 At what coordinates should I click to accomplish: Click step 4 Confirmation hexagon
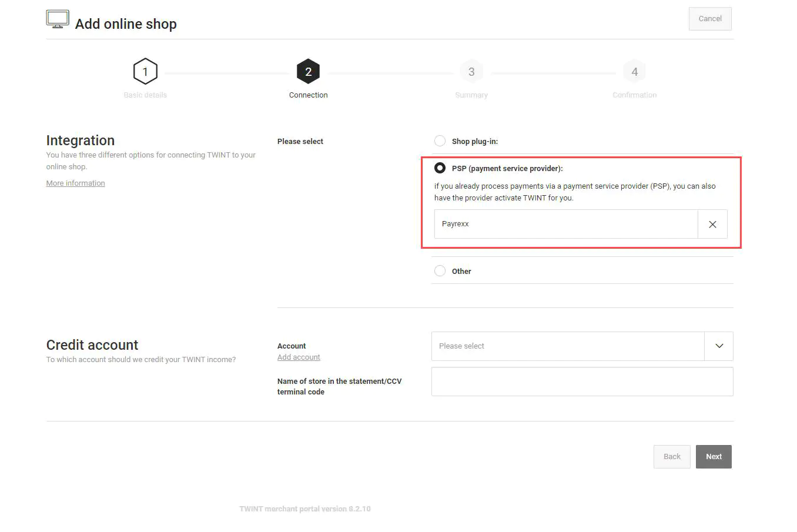click(x=634, y=72)
